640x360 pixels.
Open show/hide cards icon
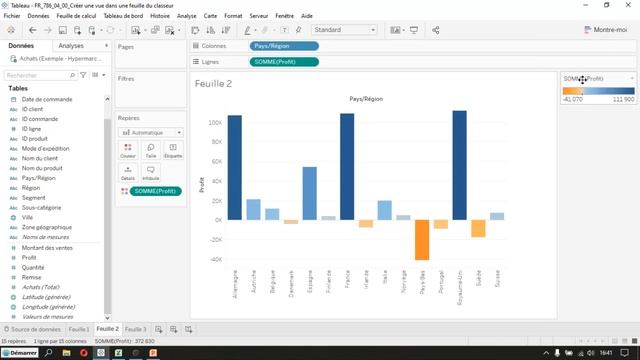pyautogui.click(x=395, y=30)
